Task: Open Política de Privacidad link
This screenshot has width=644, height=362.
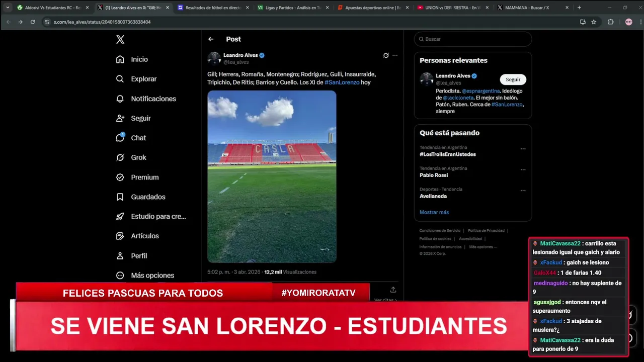Action: click(x=486, y=231)
